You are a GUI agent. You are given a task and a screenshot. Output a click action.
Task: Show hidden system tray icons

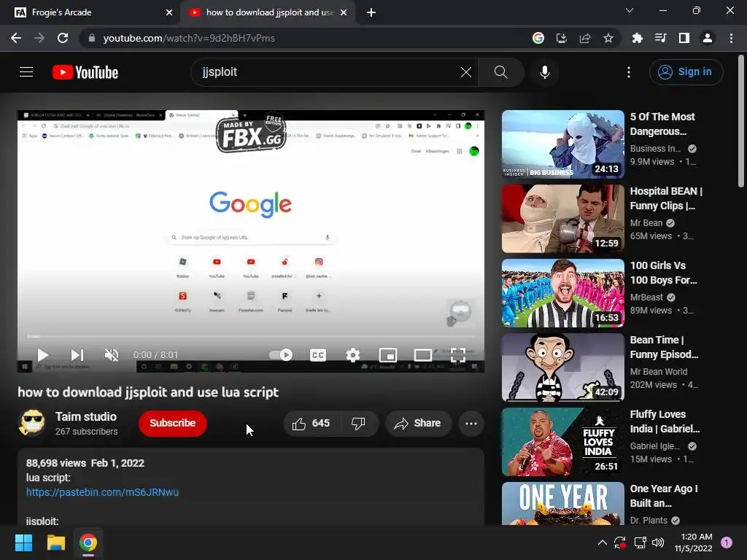click(x=602, y=542)
